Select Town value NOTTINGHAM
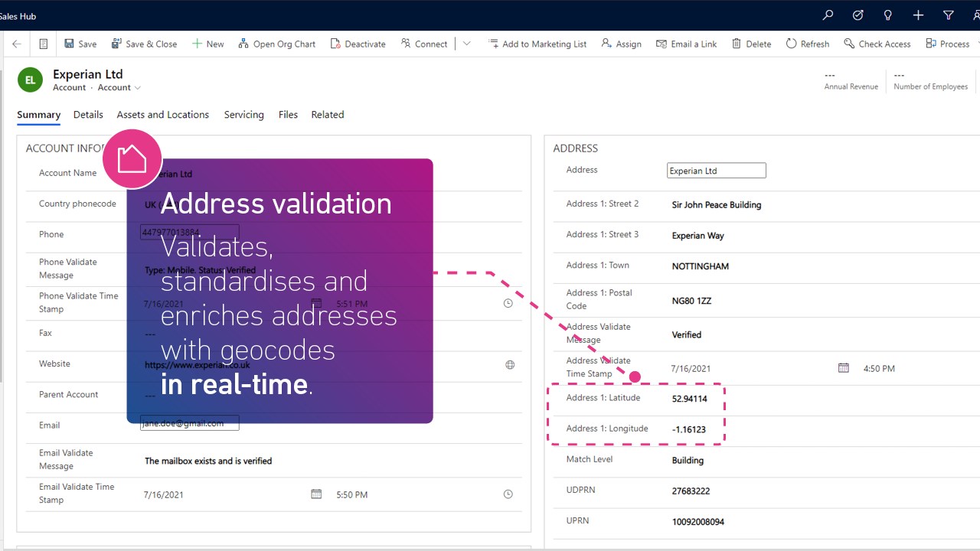This screenshot has height=551, width=980. (x=701, y=266)
